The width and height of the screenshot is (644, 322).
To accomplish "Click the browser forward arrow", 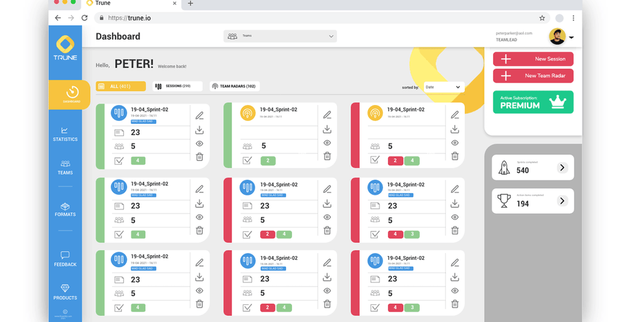I will coord(71,18).
